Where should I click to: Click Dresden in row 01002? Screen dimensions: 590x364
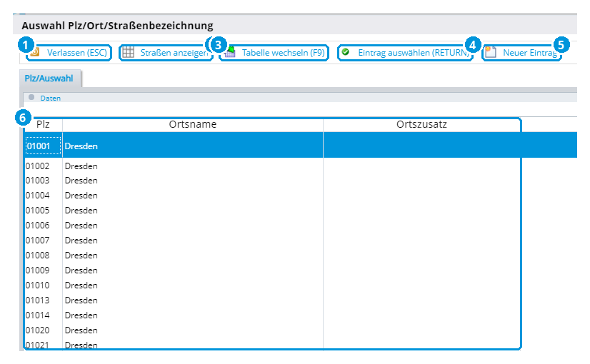81,166
